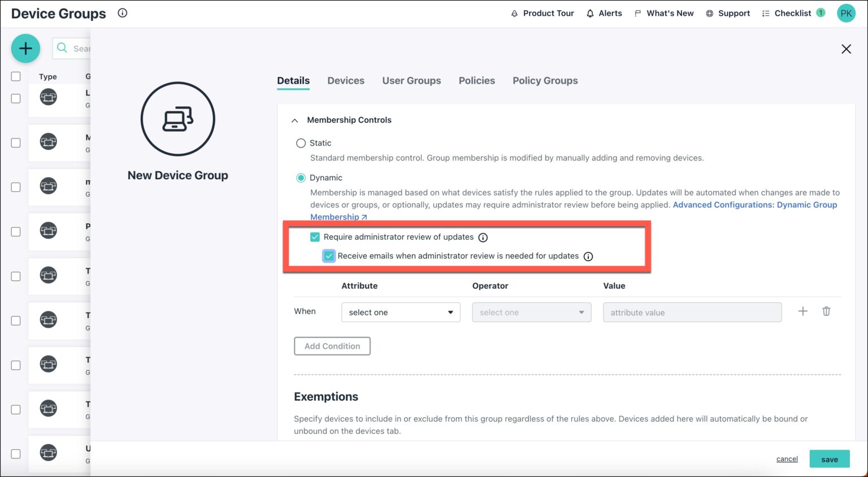
Task: Collapse the Membership Controls section
Action: click(x=294, y=120)
